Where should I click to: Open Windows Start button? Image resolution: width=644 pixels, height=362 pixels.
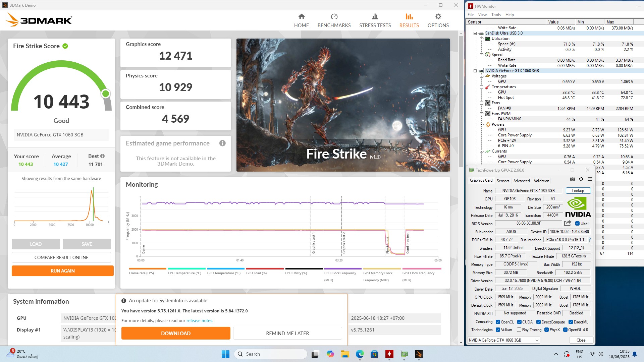[x=225, y=354]
